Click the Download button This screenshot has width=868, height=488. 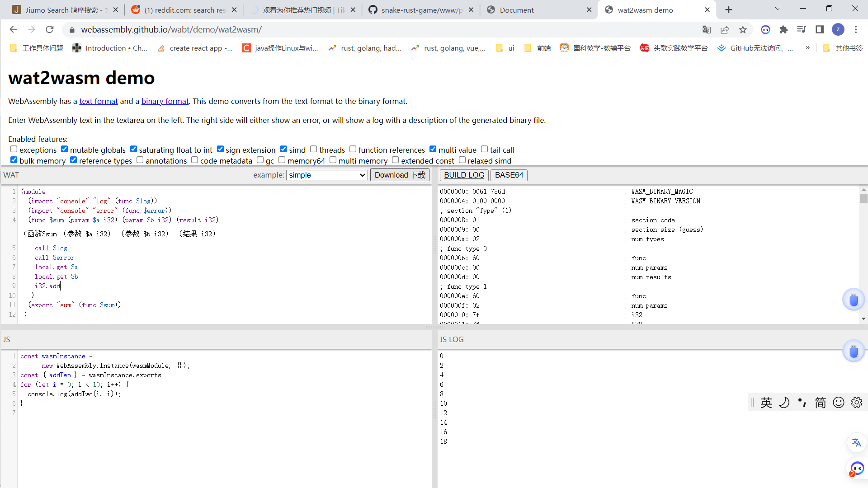point(400,175)
